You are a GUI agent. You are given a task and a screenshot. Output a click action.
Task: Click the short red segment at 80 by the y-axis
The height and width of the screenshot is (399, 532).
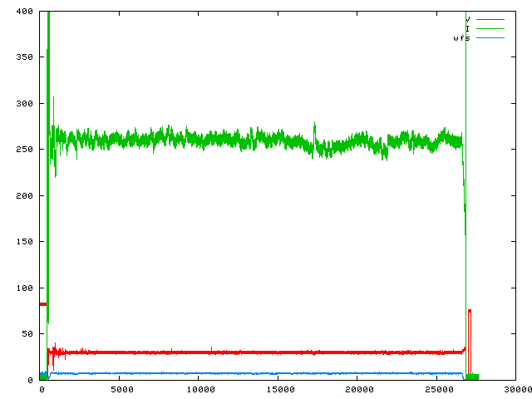[43, 304]
